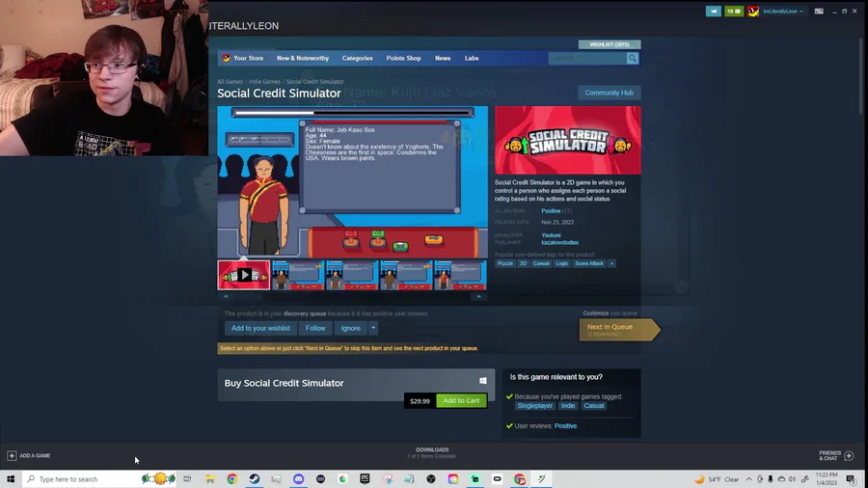Screen dimensions: 868x488
Task: Click the Ignore button
Action: [350, 328]
